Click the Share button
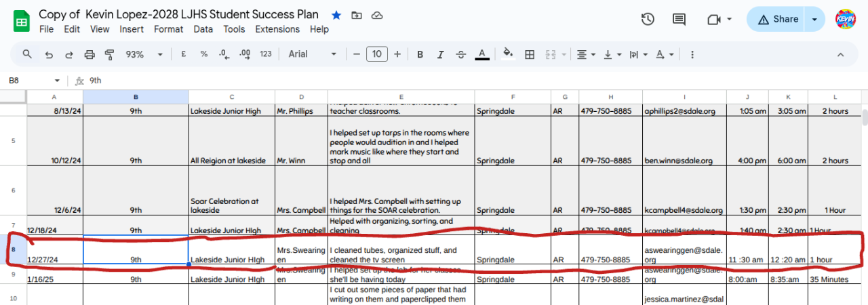Viewport: 868px width, 305px height. [776, 20]
